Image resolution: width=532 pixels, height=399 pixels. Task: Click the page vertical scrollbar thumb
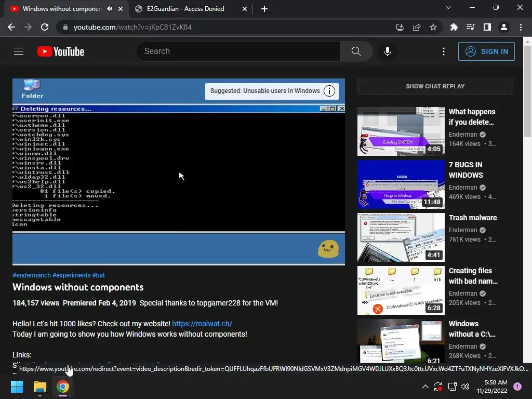tap(527, 91)
